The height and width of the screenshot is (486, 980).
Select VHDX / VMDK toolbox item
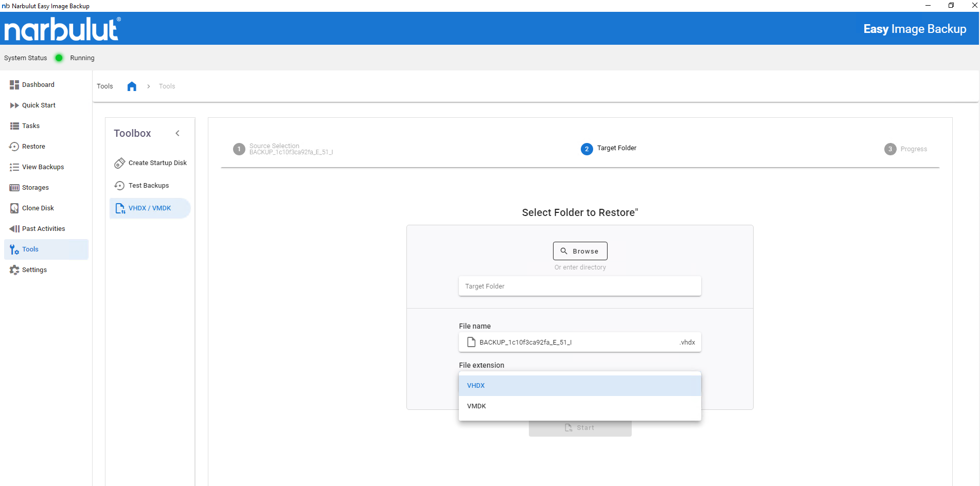[150, 208]
